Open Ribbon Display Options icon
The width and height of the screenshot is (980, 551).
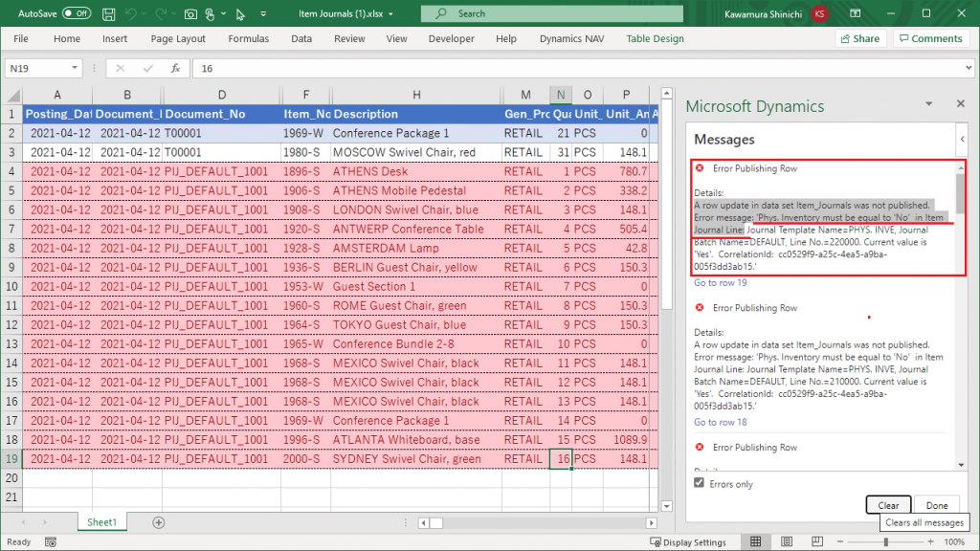[x=856, y=13]
